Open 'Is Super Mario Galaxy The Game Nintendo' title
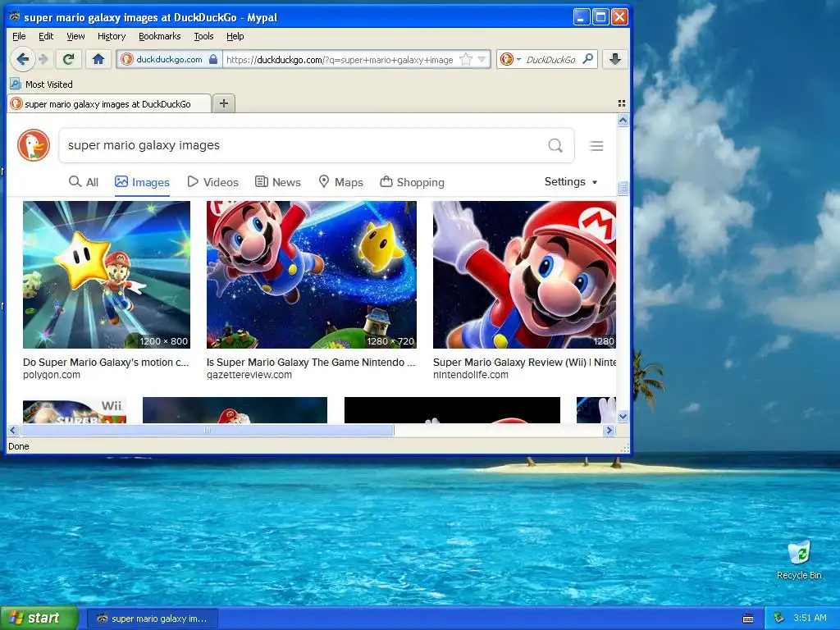Screen dimensions: 840x630 click(x=311, y=362)
